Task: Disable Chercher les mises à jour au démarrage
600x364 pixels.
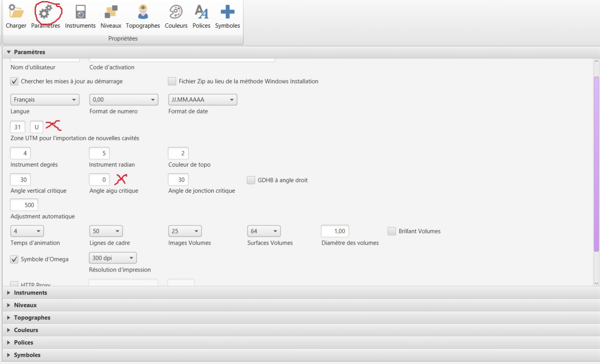Action: [14, 82]
